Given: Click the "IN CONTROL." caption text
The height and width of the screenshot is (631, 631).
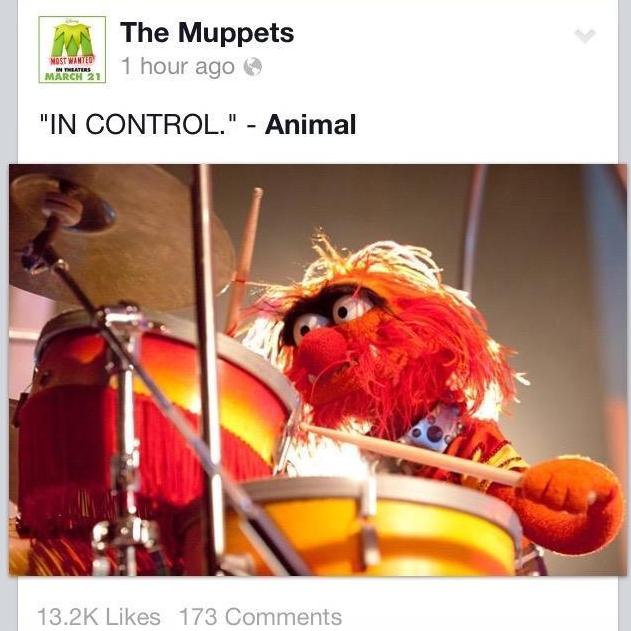Looking at the screenshot, I should 140,124.
